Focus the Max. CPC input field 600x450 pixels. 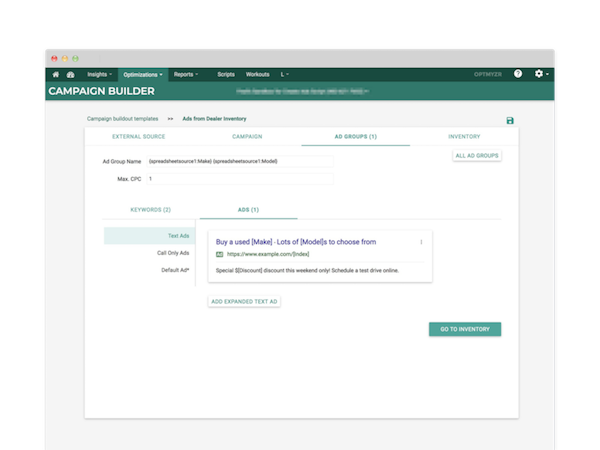[x=240, y=179]
